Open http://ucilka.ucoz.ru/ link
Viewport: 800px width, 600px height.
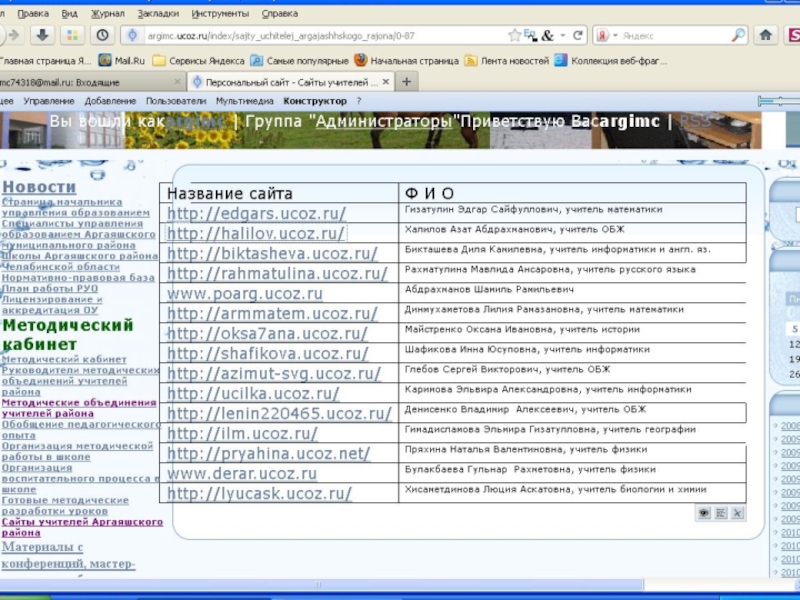[253, 393]
